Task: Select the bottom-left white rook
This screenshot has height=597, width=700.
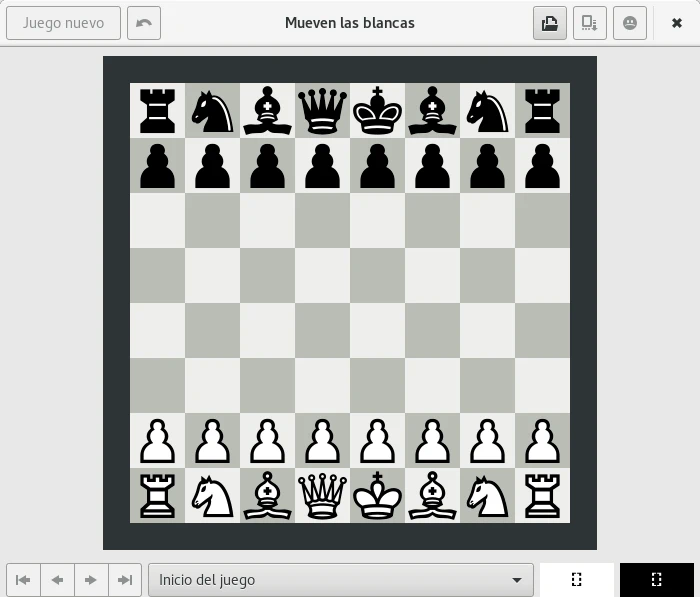Action: click(x=157, y=496)
